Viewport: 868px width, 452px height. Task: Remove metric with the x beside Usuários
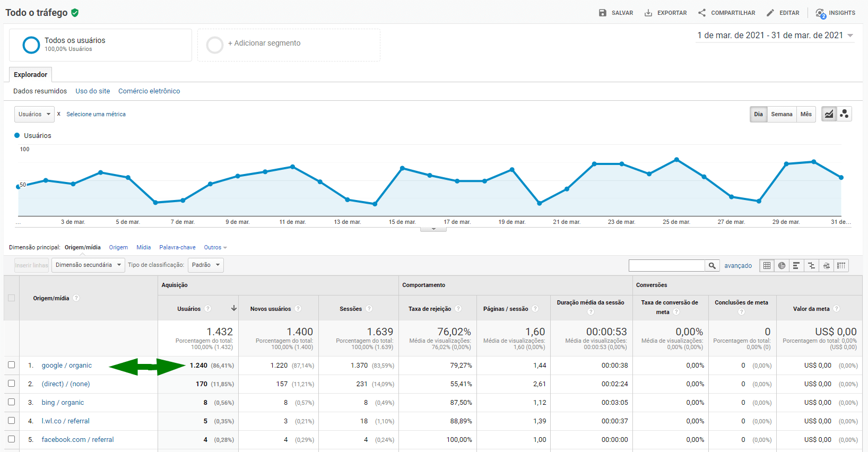tap(59, 114)
